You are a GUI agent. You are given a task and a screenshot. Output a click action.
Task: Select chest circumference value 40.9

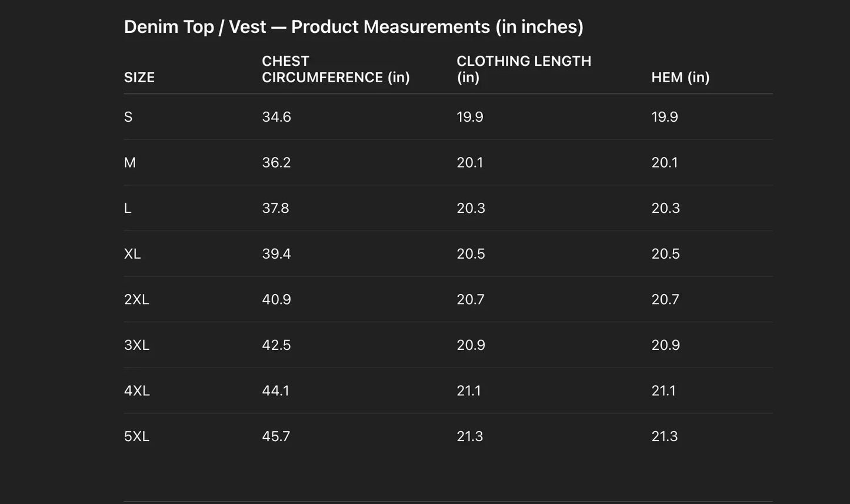tap(276, 300)
